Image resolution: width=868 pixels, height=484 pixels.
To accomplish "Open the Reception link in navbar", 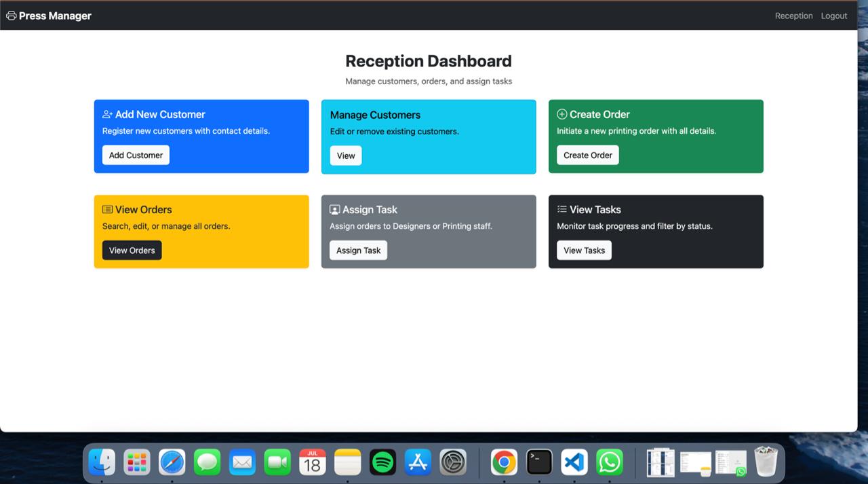I will point(793,16).
